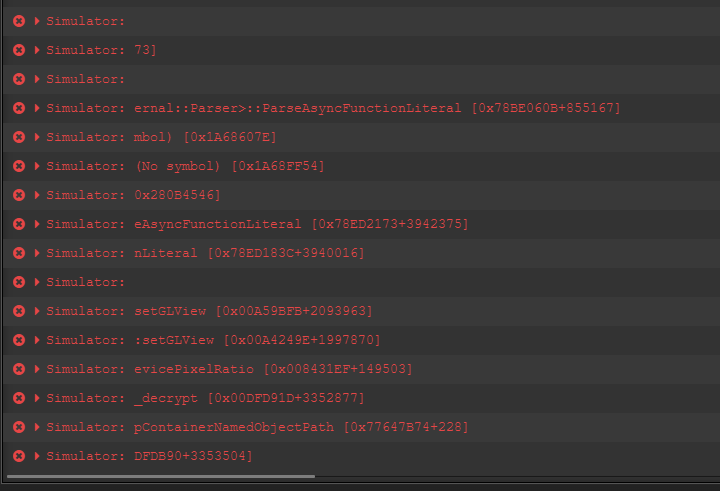Click the error icon beside the eAsyncFunctionLiteral entry

click(x=19, y=224)
